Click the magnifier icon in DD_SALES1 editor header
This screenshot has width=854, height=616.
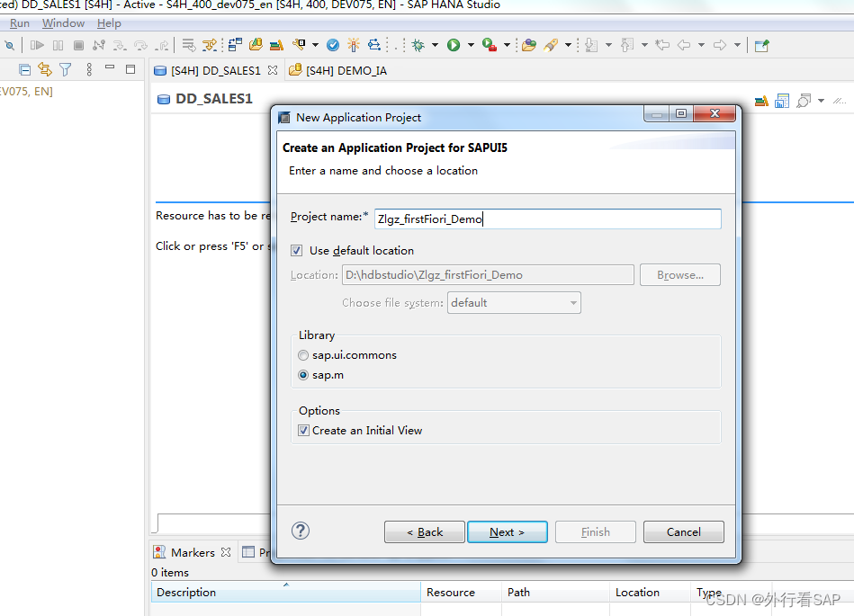(x=804, y=101)
